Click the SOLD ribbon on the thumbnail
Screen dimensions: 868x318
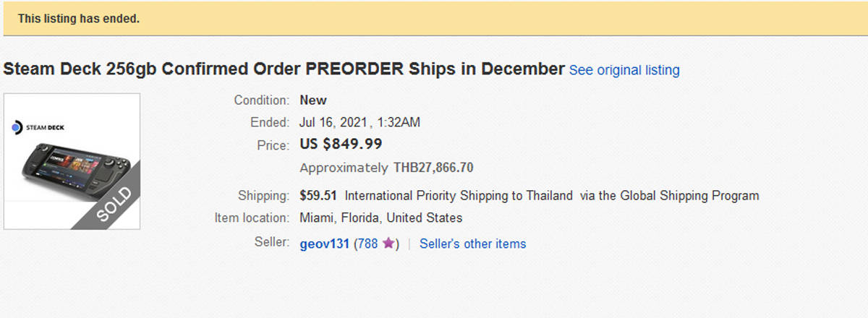tap(114, 202)
